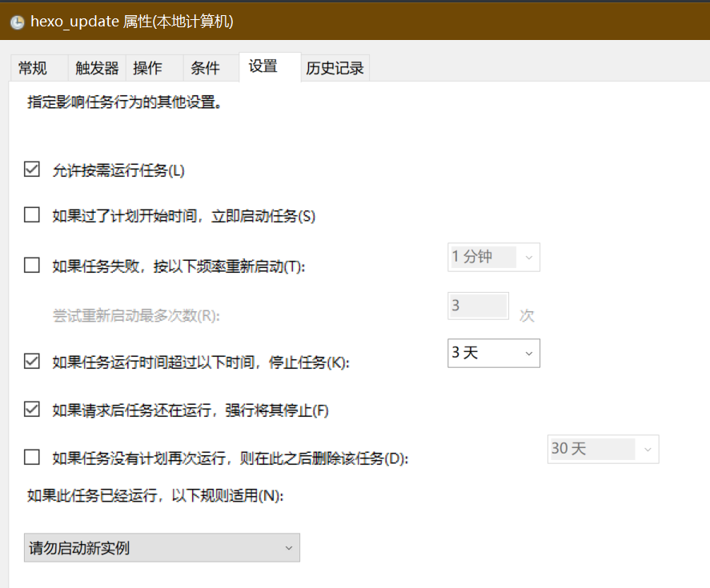
Task: Expand the 3 天 stop-task duration dropdown
Action: 494,353
